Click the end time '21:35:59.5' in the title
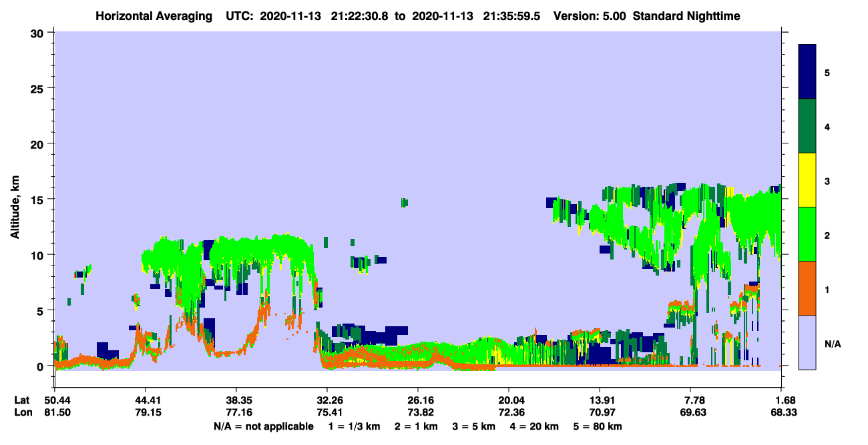Image resolution: width=868 pixels, height=445 pixels. pos(513,16)
